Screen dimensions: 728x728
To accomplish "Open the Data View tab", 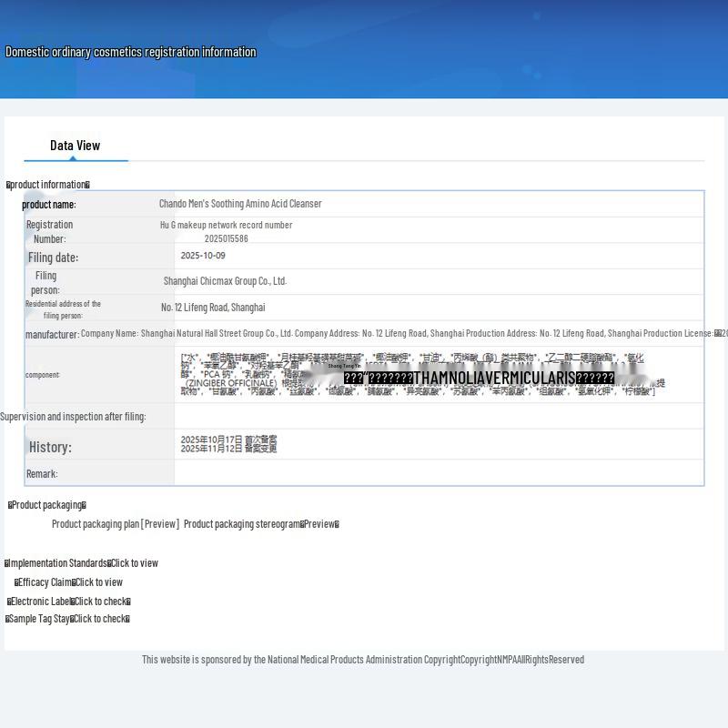I will (76, 146).
